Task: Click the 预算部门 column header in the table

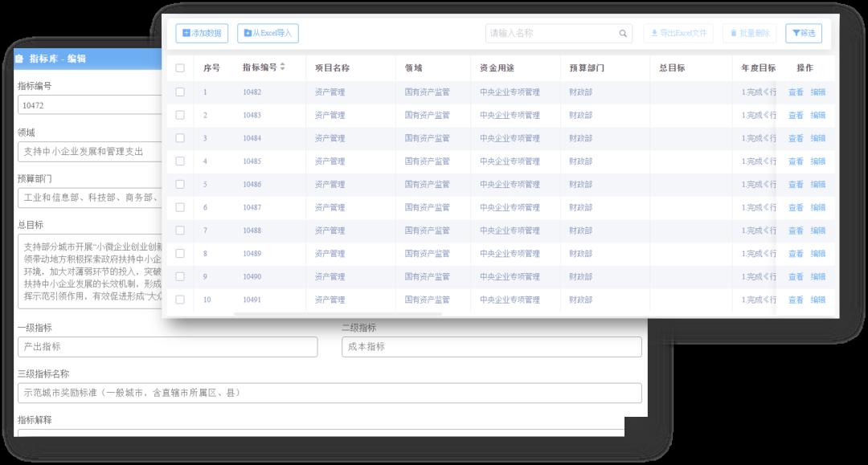Action: point(587,68)
